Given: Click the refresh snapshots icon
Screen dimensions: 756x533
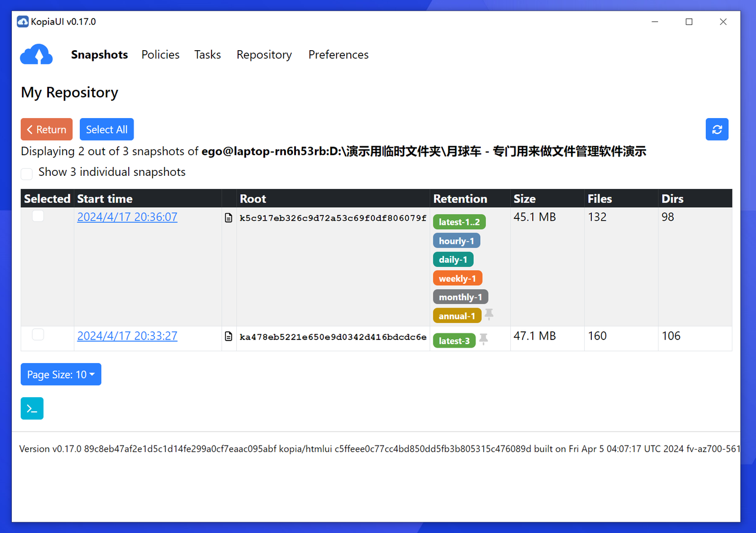Looking at the screenshot, I should tap(716, 129).
